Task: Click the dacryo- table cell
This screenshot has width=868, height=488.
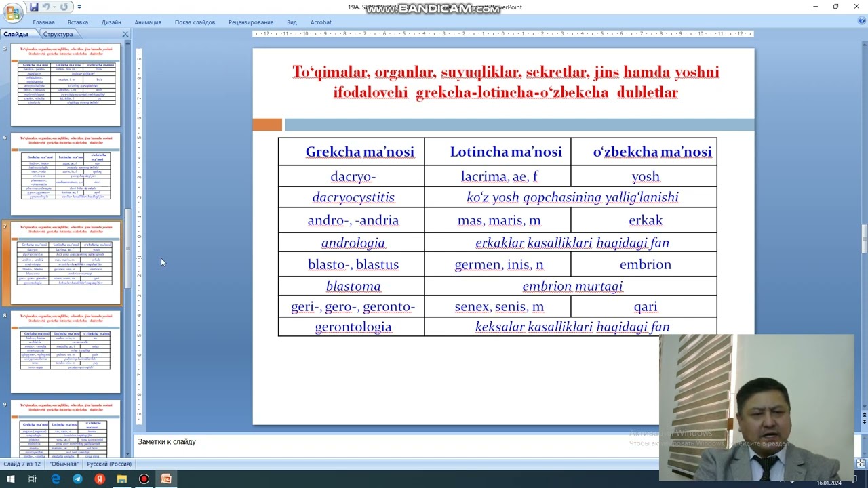Action: click(351, 176)
